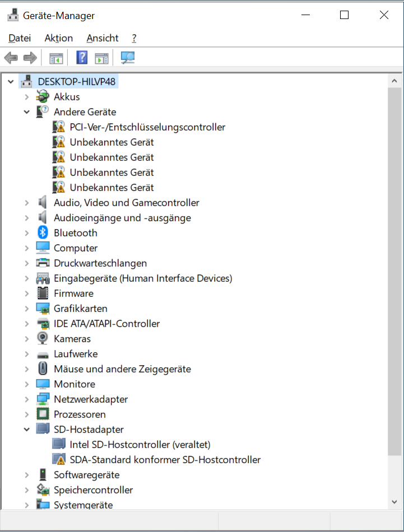Click the scan for hardware changes icon
This screenshot has width=404, height=532.
coord(128,58)
